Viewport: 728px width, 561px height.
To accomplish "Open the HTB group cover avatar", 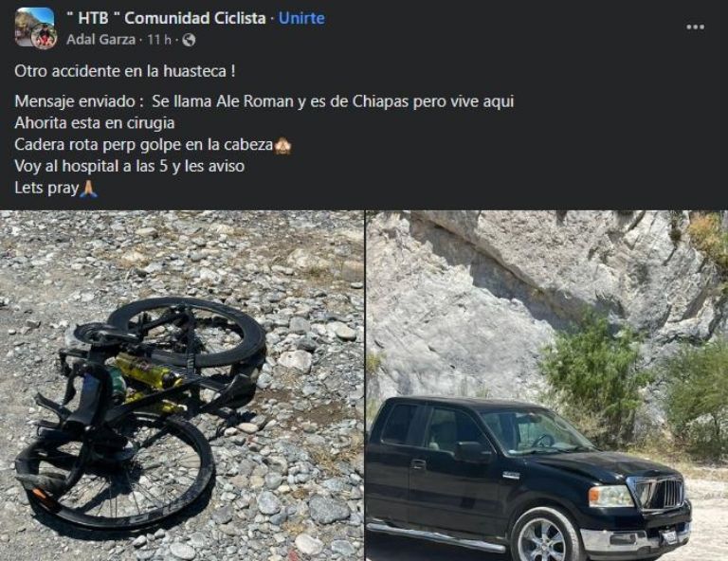I will [x=34, y=25].
